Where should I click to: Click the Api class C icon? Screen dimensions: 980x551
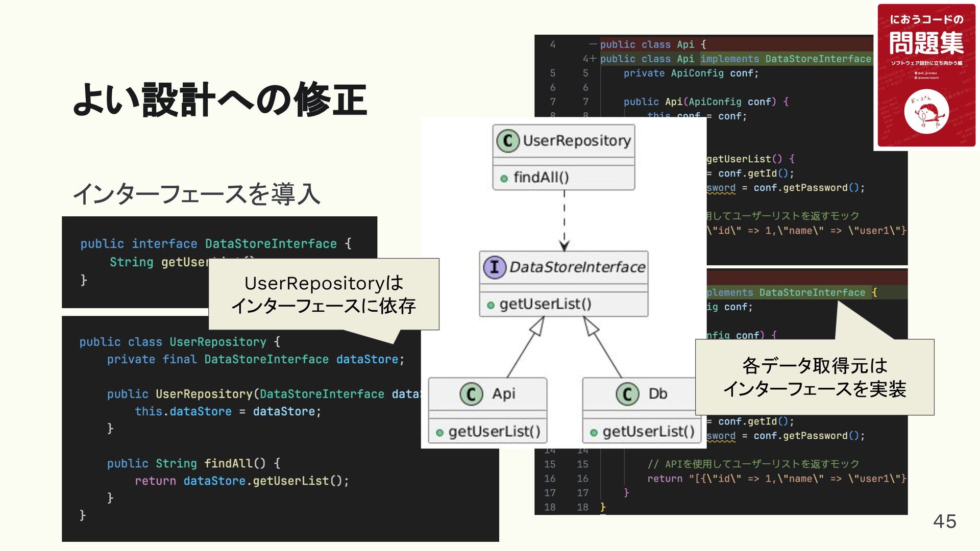[471, 394]
